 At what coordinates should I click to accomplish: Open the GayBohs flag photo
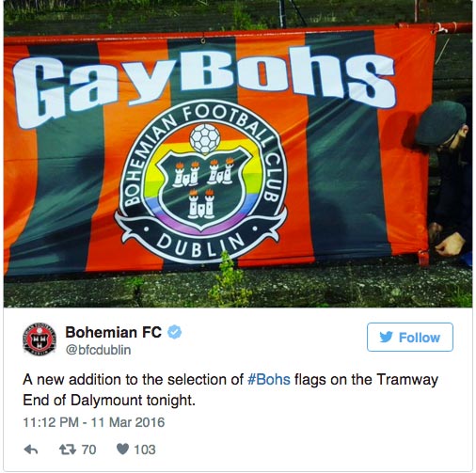coord(238,154)
